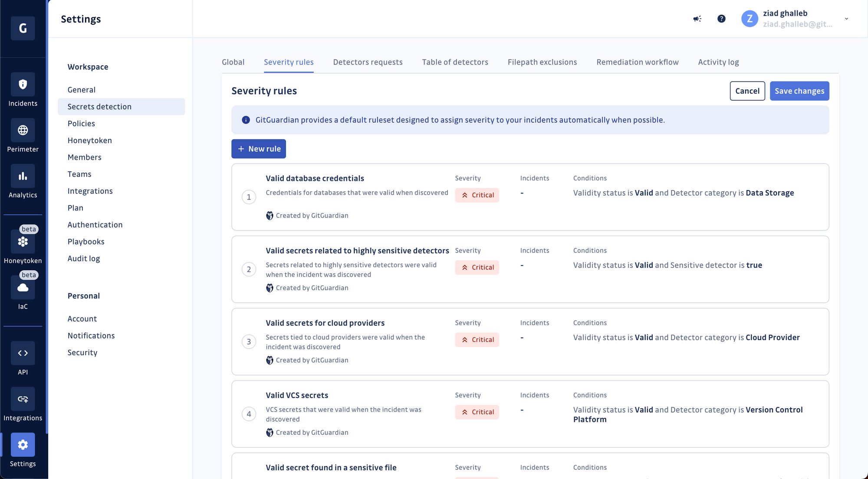This screenshot has width=868, height=479.
Task: Open the Incidents shield icon
Action: click(x=23, y=84)
